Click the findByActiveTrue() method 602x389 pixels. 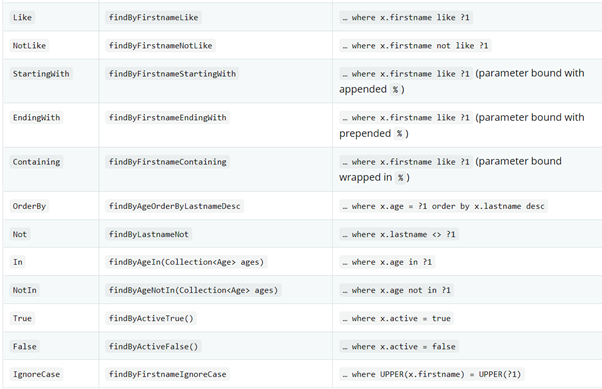[151, 318]
